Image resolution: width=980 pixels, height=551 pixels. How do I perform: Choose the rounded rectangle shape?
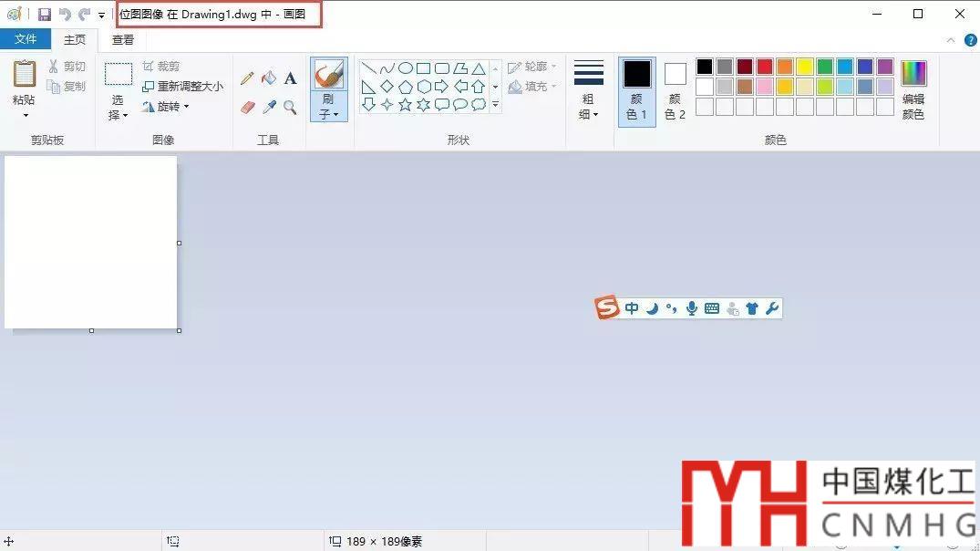pos(442,68)
